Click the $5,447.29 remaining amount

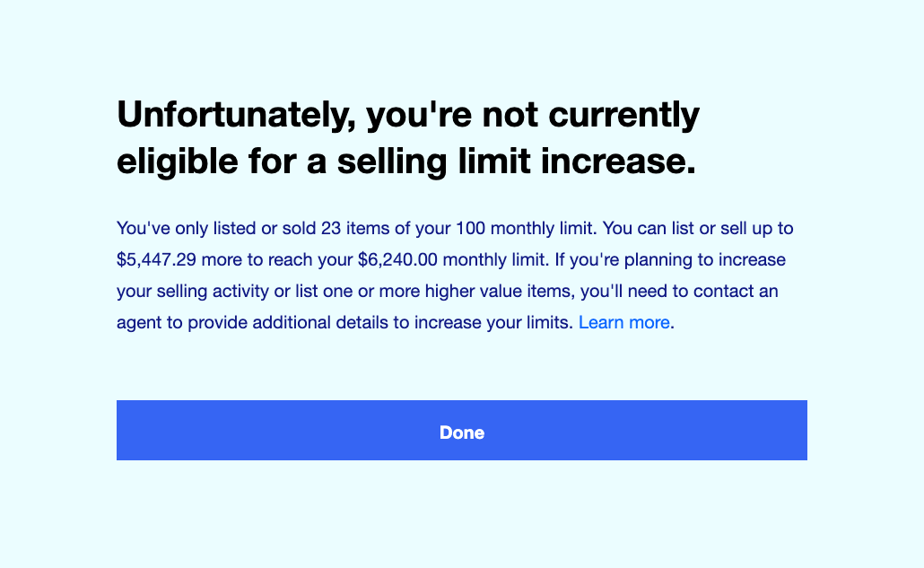click(x=158, y=260)
